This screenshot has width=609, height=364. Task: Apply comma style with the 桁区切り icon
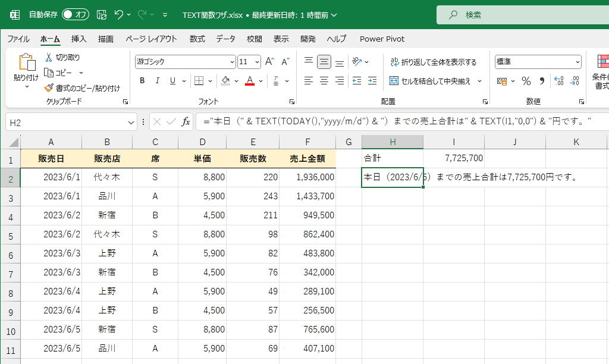pos(541,81)
